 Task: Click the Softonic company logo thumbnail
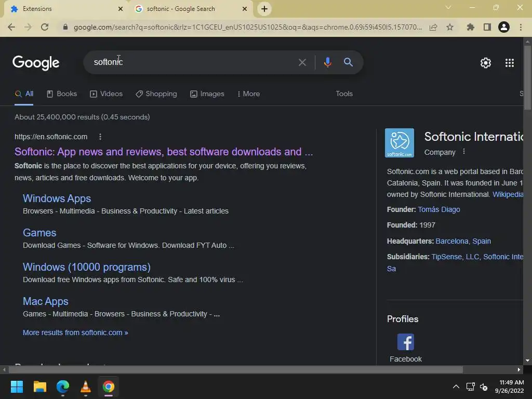click(x=400, y=143)
